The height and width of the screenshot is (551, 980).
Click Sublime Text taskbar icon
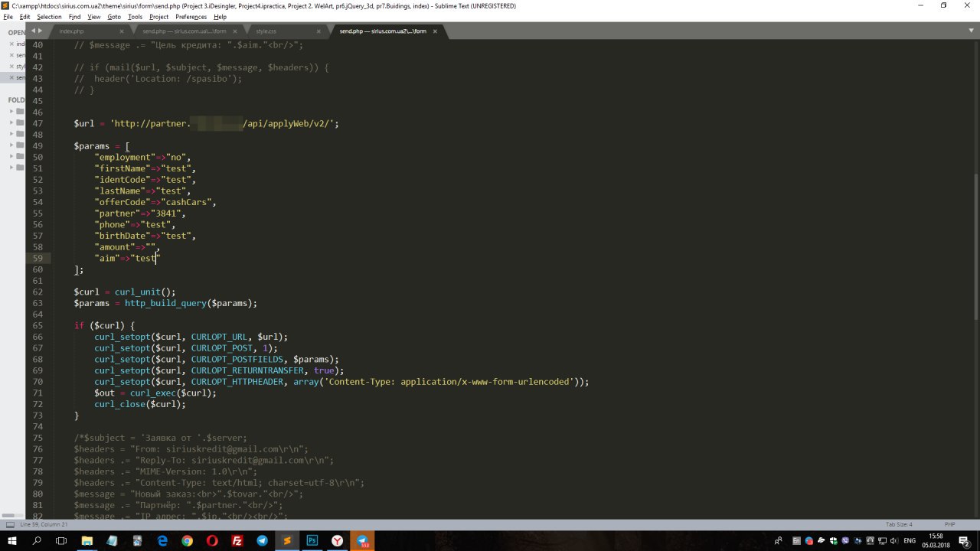pos(287,540)
